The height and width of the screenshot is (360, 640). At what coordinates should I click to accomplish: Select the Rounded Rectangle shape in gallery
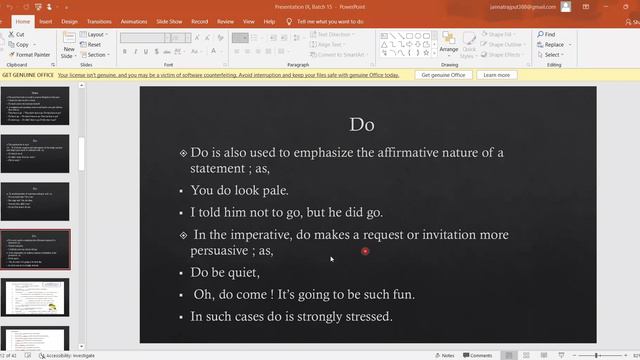coord(426,36)
